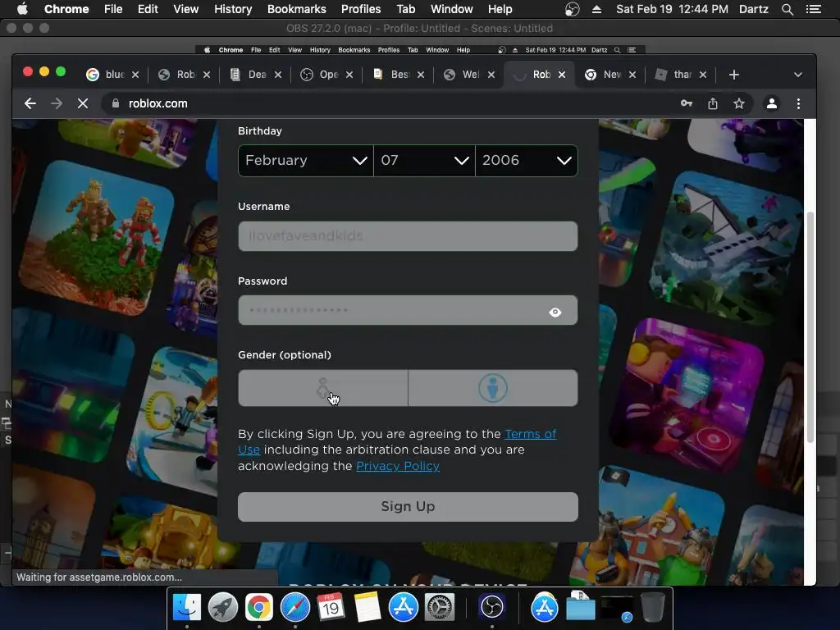The height and width of the screenshot is (630, 840).
Task: Open the Window menu
Action: 452,9
